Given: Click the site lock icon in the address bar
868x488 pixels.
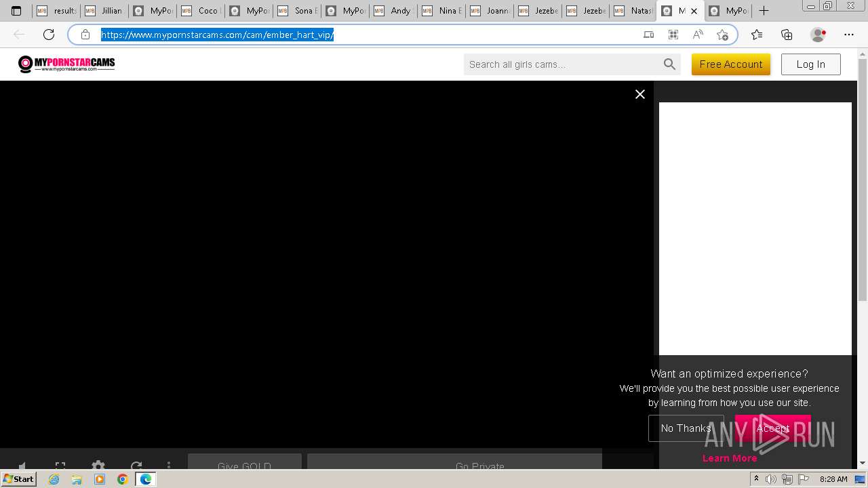Looking at the screenshot, I should click(85, 35).
